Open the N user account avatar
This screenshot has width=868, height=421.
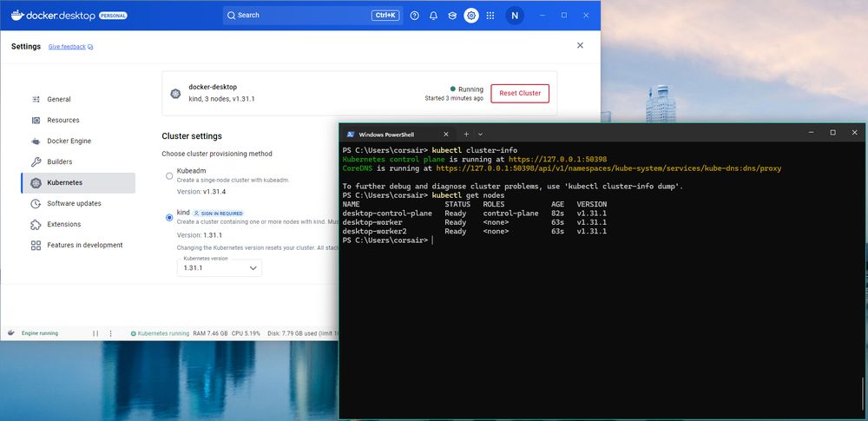tap(515, 16)
